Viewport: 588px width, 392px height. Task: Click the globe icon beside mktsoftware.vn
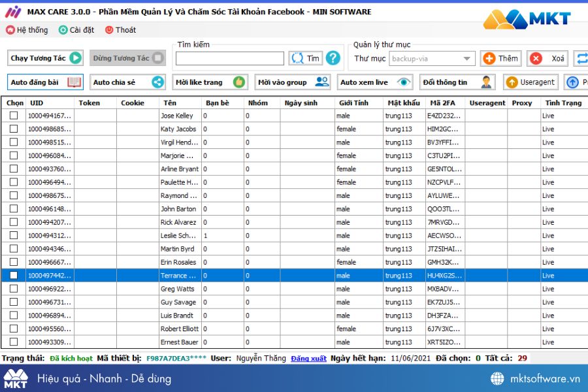tap(497, 378)
